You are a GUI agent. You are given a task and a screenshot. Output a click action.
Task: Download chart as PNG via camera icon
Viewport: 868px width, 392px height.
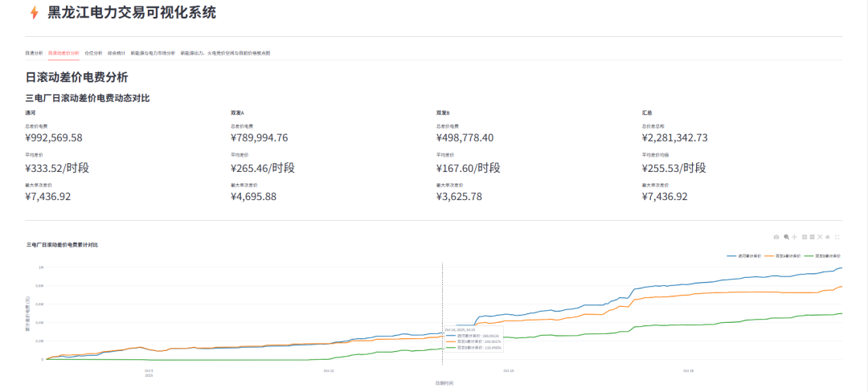(x=776, y=237)
